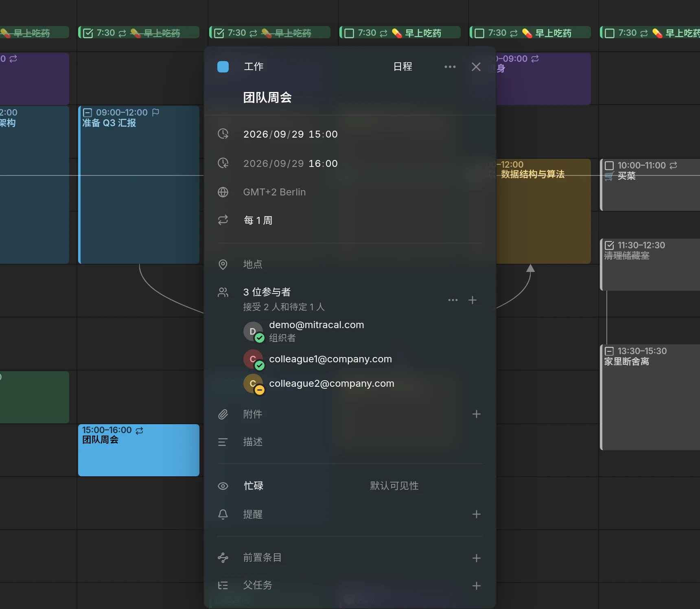Click the eye visibility icon
This screenshot has height=609, width=700.
click(223, 486)
